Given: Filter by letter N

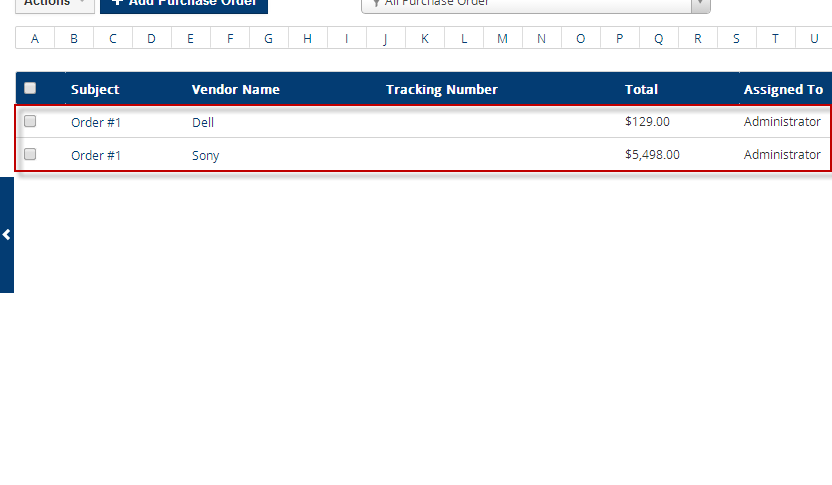Looking at the screenshot, I should (x=542, y=38).
